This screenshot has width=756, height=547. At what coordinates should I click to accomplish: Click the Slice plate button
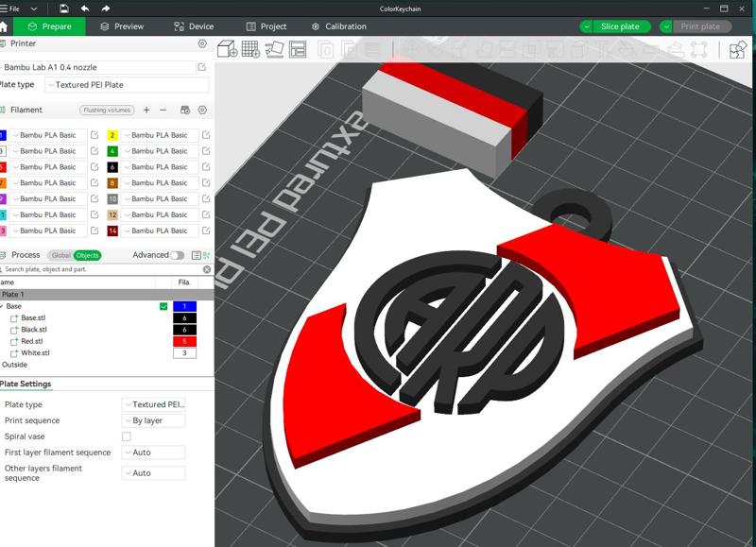click(x=615, y=26)
